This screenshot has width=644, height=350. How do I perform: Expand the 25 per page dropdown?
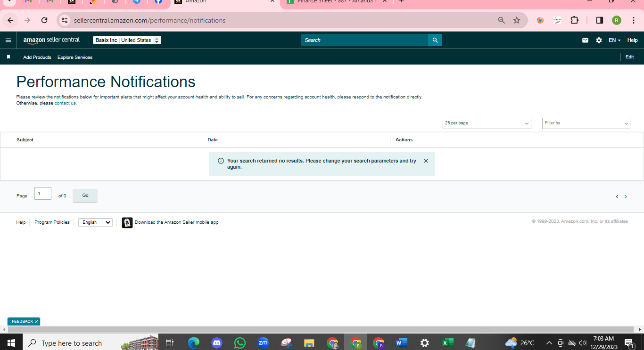(x=487, y=123)
